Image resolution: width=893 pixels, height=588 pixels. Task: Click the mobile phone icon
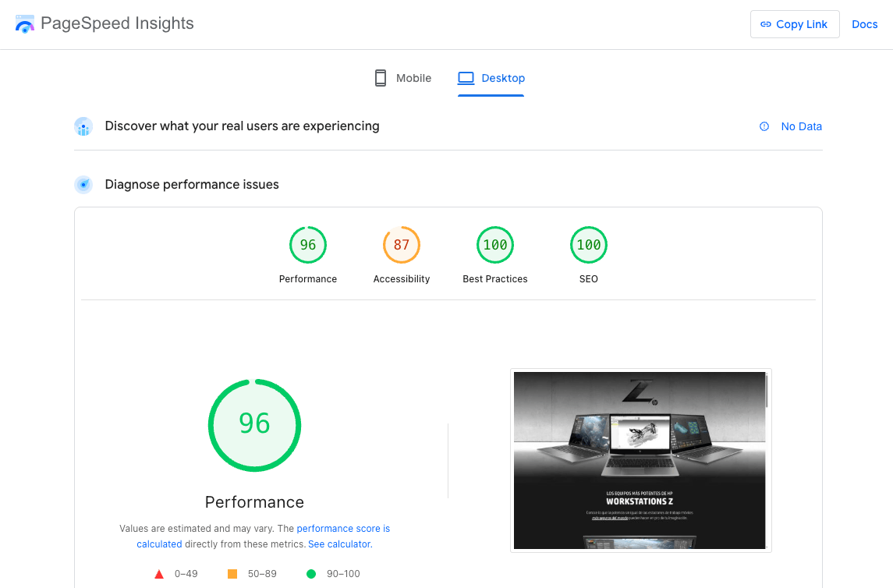click(380, 77)
